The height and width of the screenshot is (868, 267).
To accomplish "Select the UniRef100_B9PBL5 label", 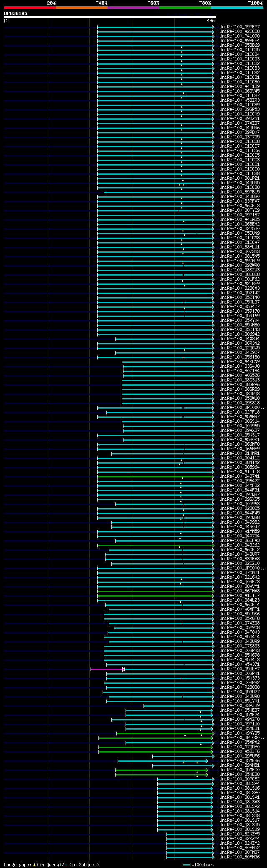I will tap(239, 192).
